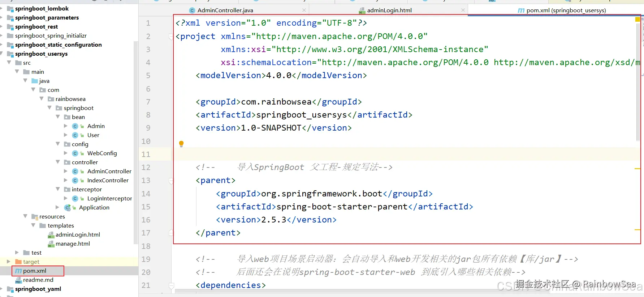Collapse the config package
This screenshot has width=644, height=297.
[x=58, y=144]
